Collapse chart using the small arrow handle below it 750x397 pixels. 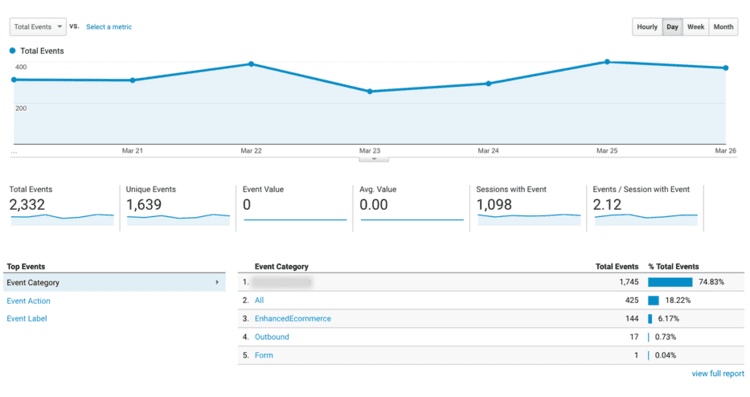374,159
